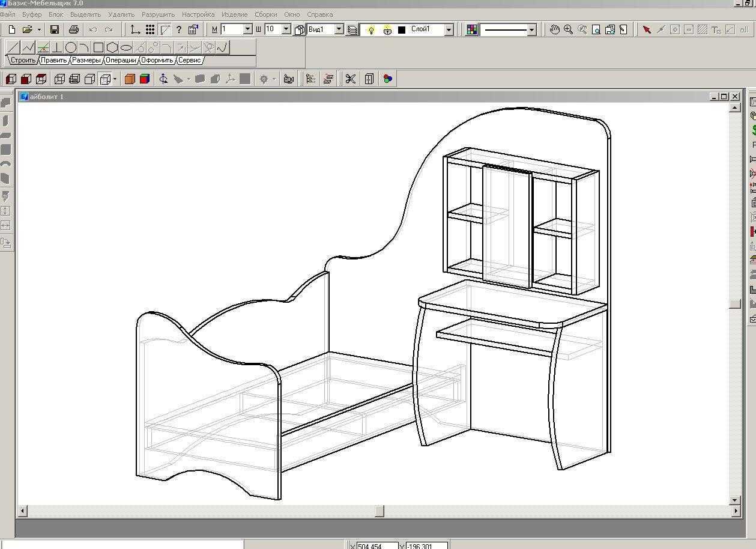
Task: Open the line style dropdown
Action: 531,29
